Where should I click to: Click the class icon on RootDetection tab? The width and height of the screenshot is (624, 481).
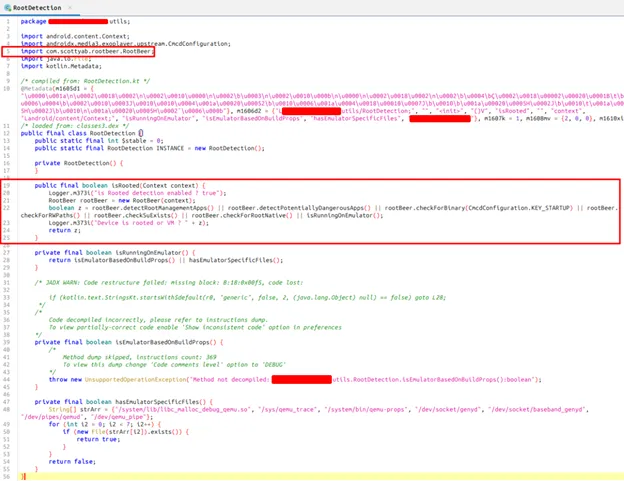pyautogui.click(x=7, y=8)
